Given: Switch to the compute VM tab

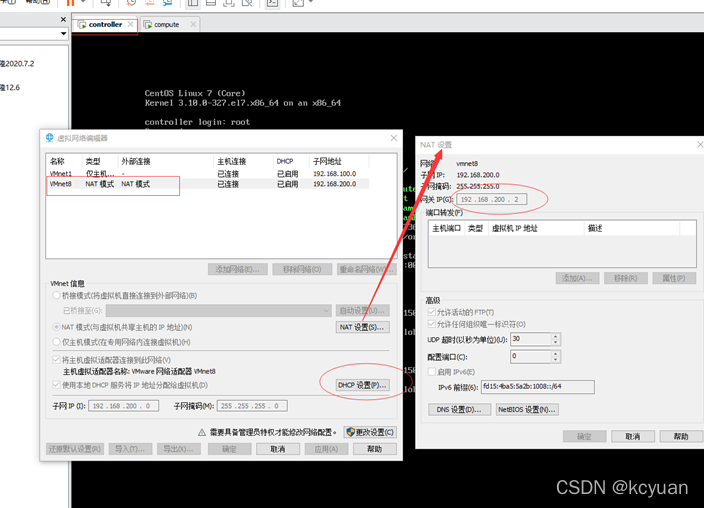Looking at the screenshot, I should (x=167, y=25).
